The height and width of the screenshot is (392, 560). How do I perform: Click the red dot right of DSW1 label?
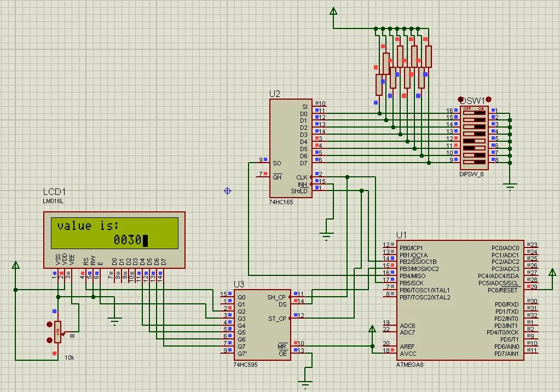click(489, 99)
